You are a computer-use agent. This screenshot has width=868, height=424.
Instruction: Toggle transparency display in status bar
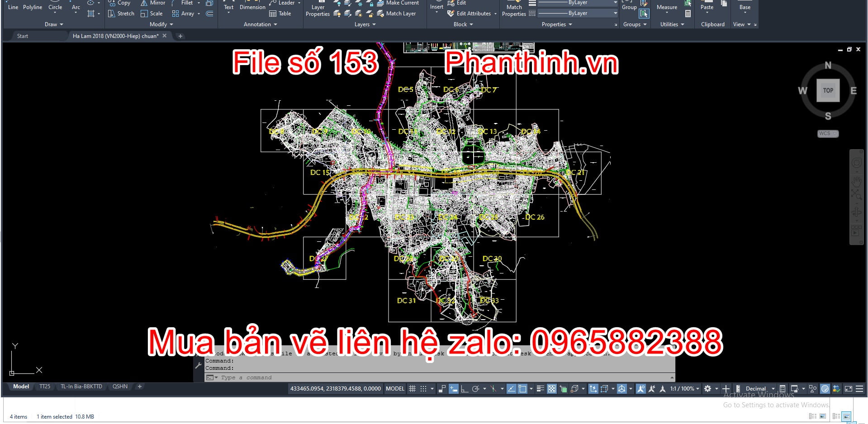point(552,388)
